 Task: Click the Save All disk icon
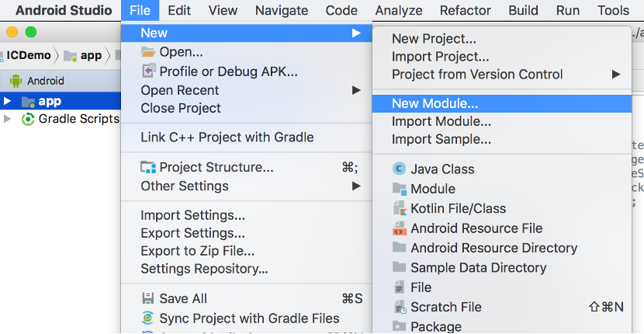click(x=148, y=298)
